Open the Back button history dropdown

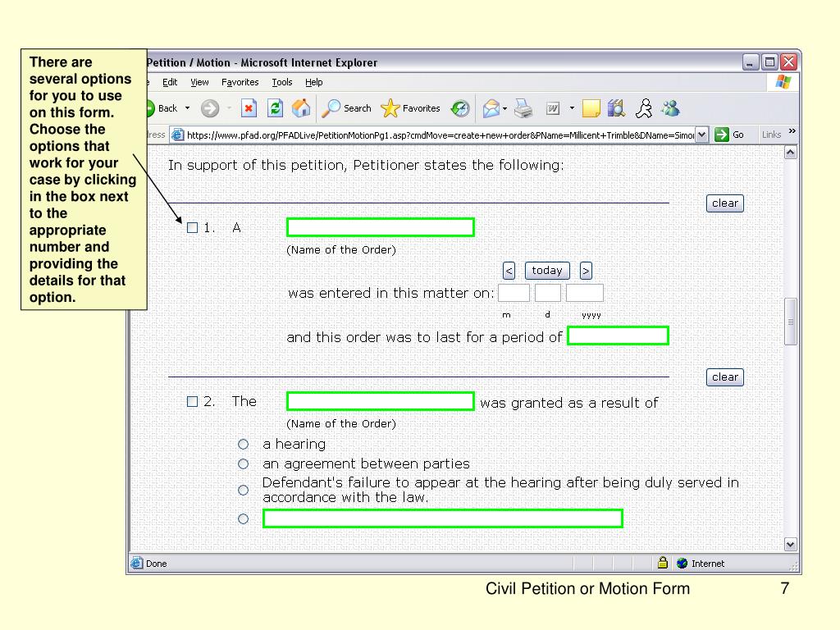click(x=187, y=108)
